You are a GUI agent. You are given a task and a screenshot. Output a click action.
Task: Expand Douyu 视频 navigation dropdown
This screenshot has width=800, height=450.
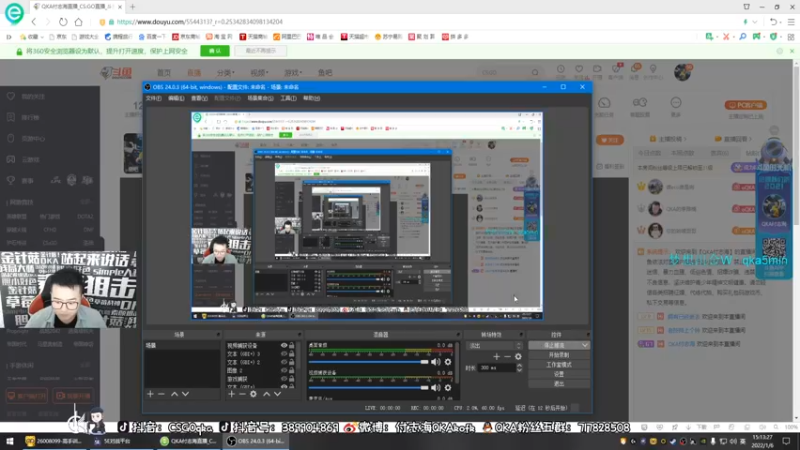coord(259,72)
